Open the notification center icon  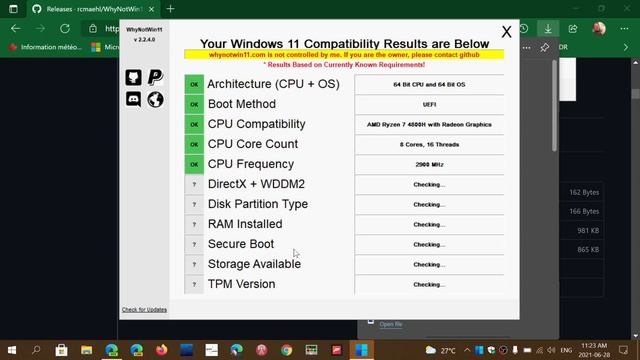click(x=623, y=350)
